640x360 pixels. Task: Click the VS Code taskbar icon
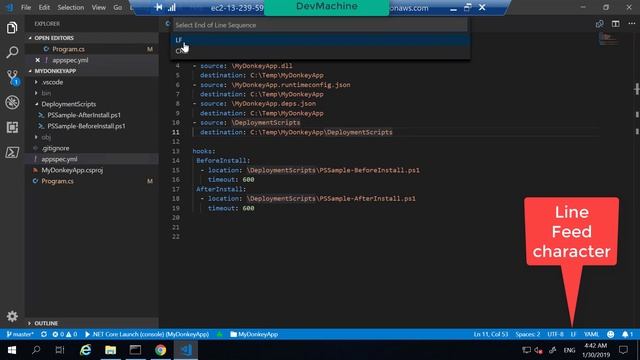point(186,350)
